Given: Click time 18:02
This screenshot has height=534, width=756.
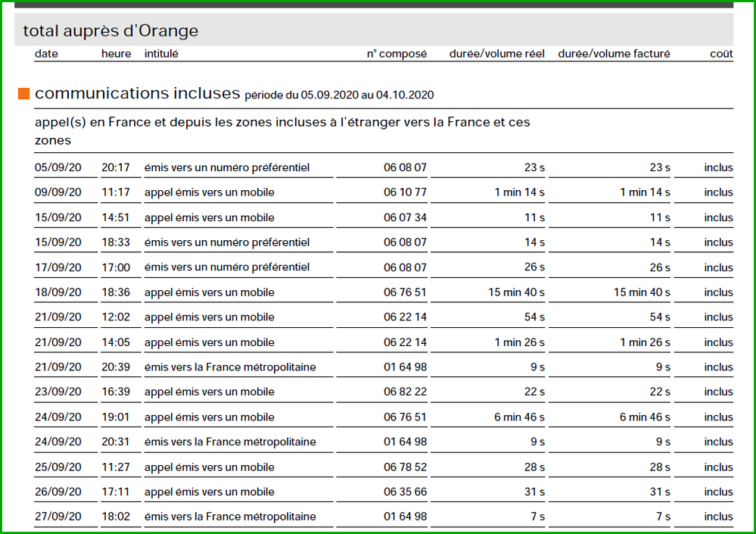Looking at the screenshot, I should [x=116, y=516].
